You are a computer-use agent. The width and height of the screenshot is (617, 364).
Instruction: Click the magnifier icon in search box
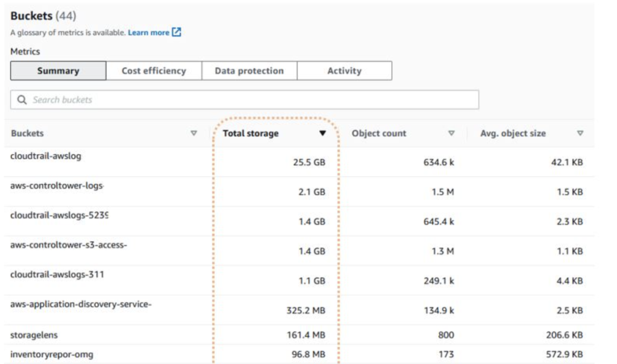(x=22, y=100)
